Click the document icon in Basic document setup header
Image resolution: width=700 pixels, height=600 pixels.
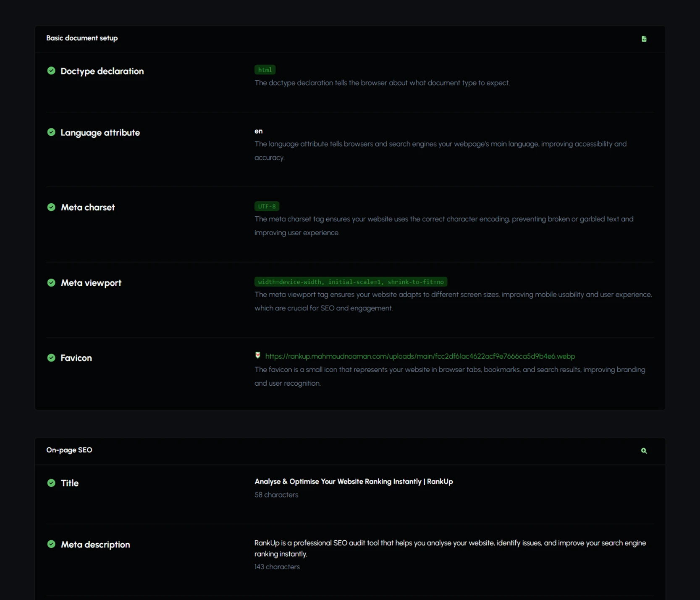click(x=644, y=39)
